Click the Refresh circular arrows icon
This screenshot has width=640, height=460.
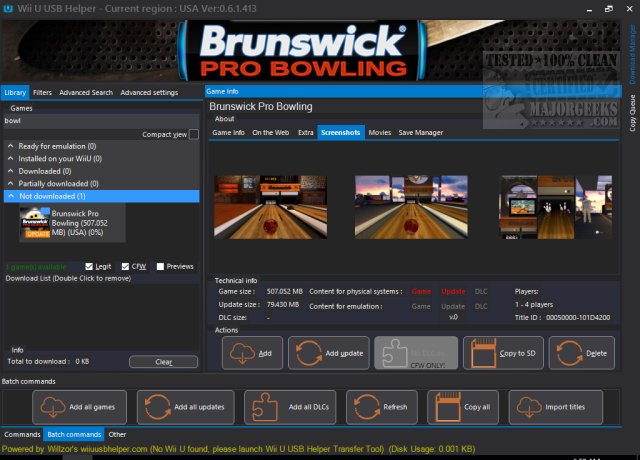(367, 407)
